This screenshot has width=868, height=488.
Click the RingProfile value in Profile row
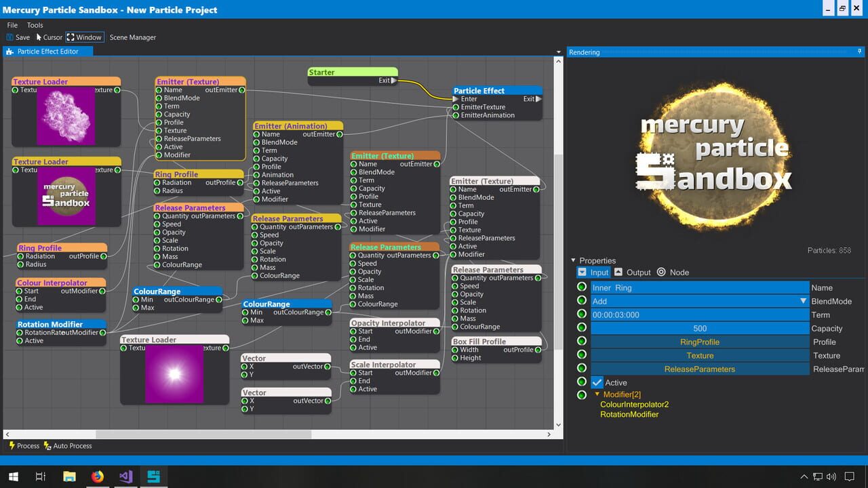[x=699, y=342]
